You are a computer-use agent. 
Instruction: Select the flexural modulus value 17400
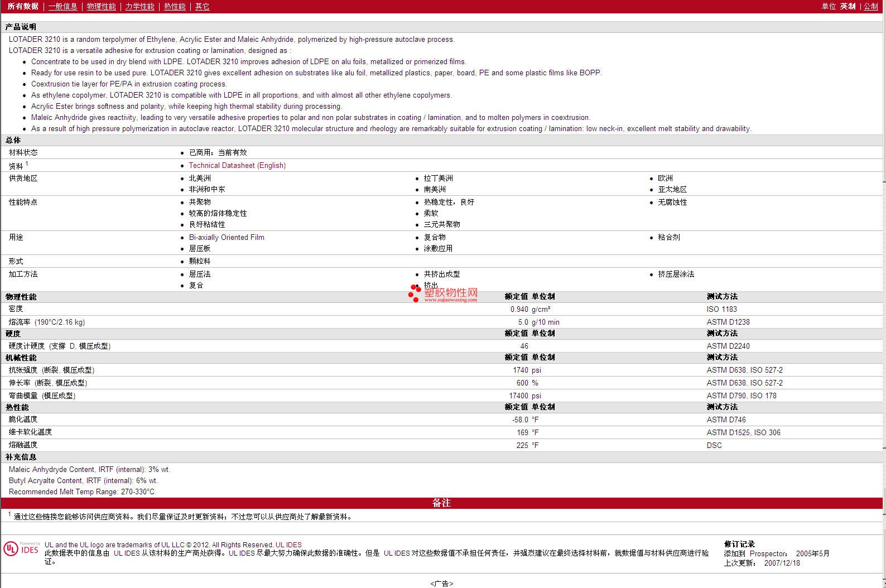point(518,396)
